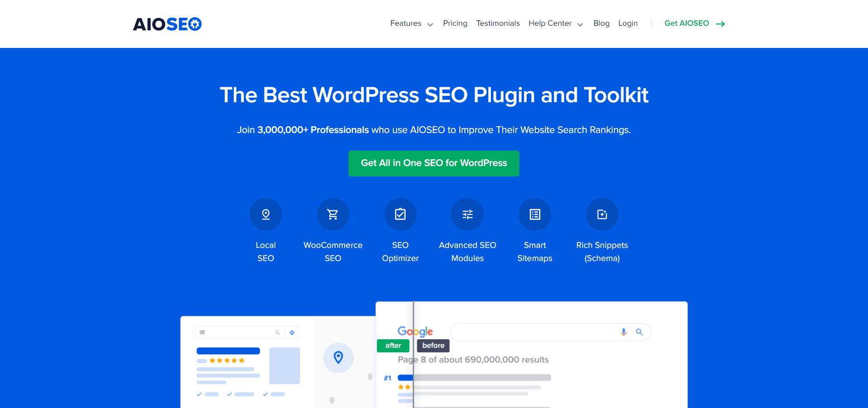Click the AIOSEO logo

click(x=167, y=24)
